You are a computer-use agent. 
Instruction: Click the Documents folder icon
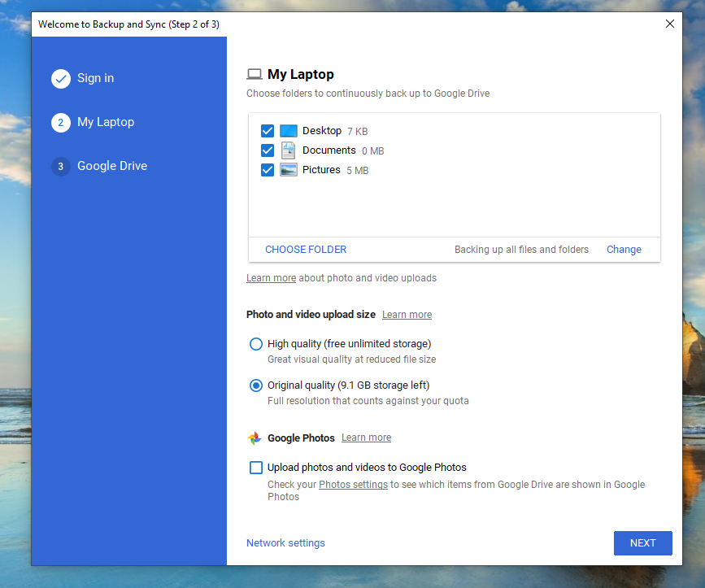click(289, 150)
